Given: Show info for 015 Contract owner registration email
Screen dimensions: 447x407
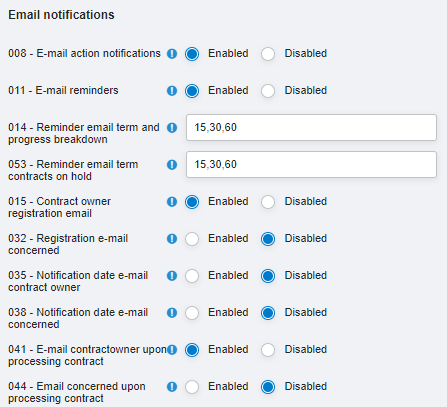Looking at the screenshot, I should pyautogui.click(x=172, y=202).
